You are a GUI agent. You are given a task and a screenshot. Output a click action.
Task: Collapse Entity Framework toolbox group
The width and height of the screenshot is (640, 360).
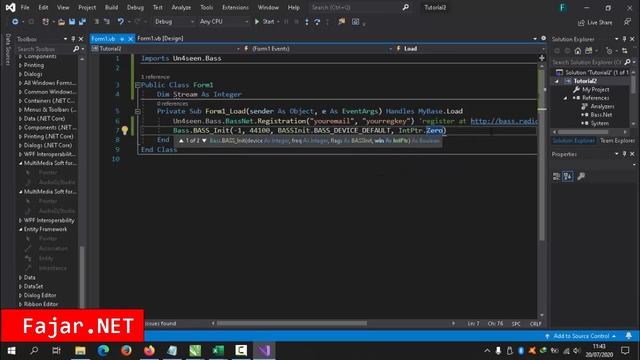[21, 229]
